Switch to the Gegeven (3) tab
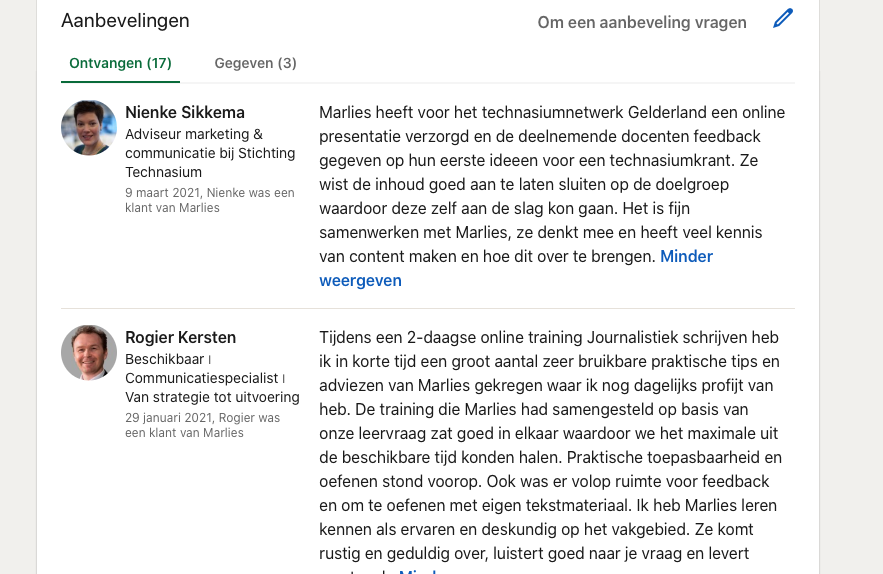Image resolution: width=883 pixels, height=574 pixels. [255, 63]
